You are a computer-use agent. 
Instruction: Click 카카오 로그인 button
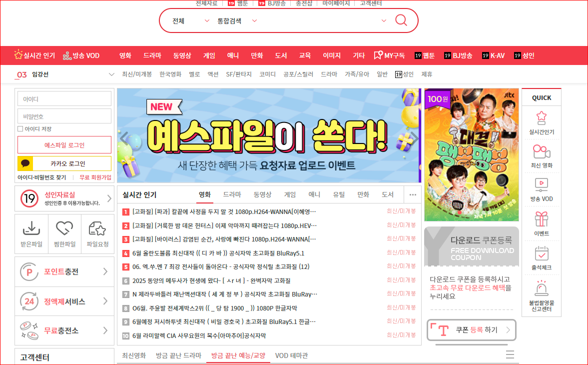pyautogui.click(x=64, y=163)
